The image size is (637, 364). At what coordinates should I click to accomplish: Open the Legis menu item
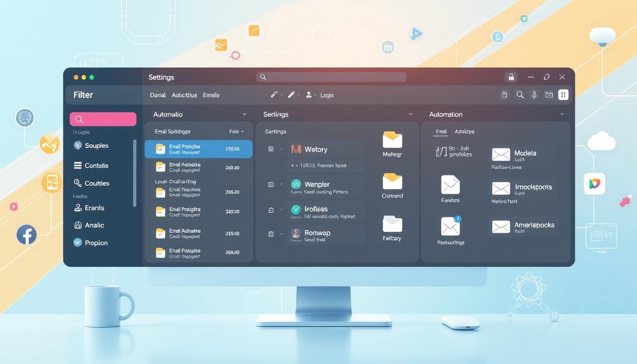pos(327,95)
